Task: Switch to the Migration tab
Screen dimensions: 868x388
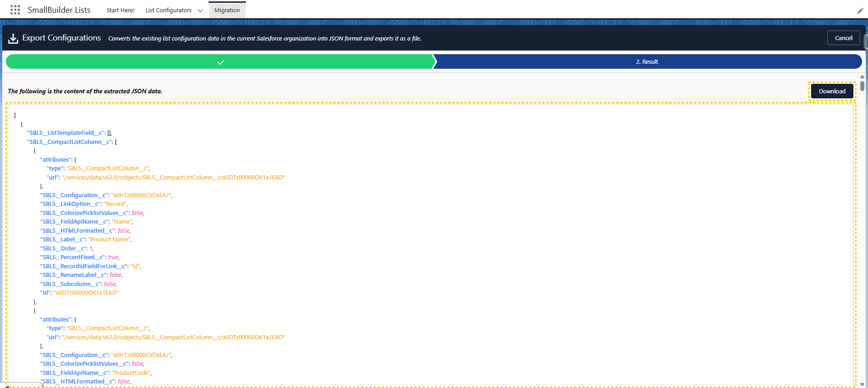Action: click(x=227, y=10)
